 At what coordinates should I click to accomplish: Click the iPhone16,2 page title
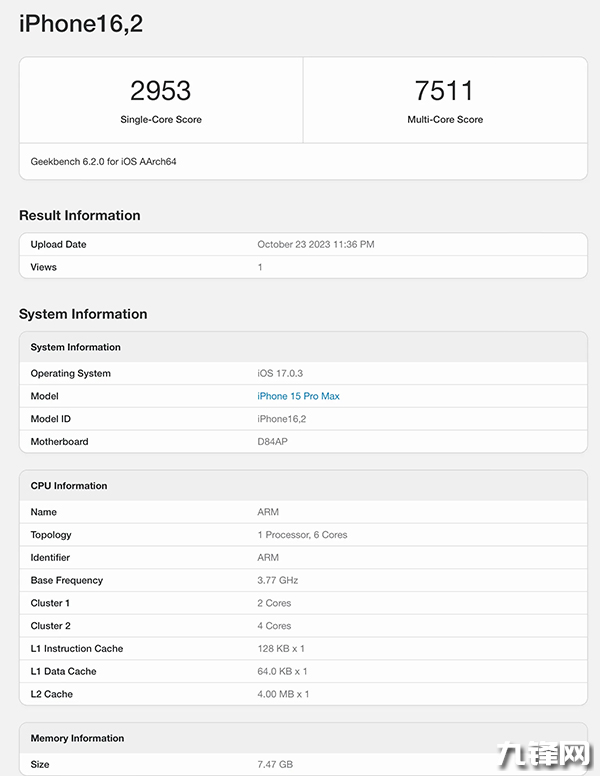tap(81, 24)
